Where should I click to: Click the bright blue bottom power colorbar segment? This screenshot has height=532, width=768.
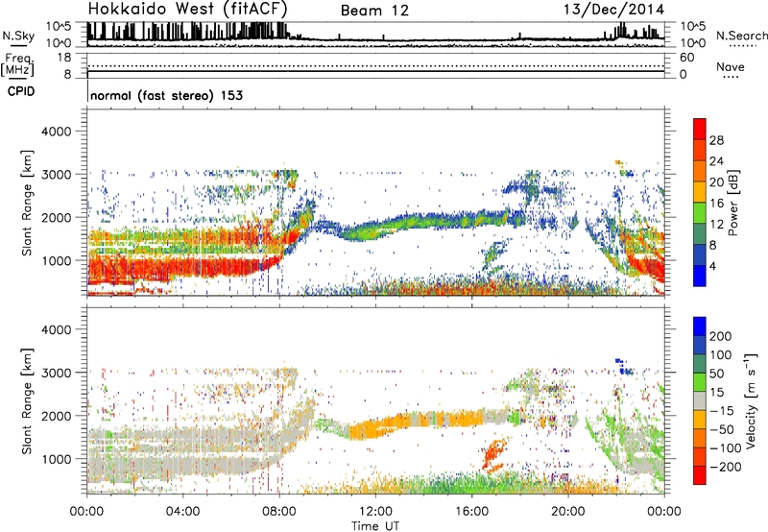[x=700, y=276]
